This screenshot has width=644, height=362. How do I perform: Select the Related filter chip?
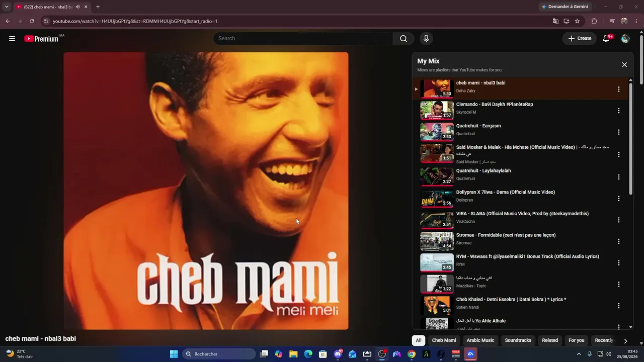click(550, 340)
